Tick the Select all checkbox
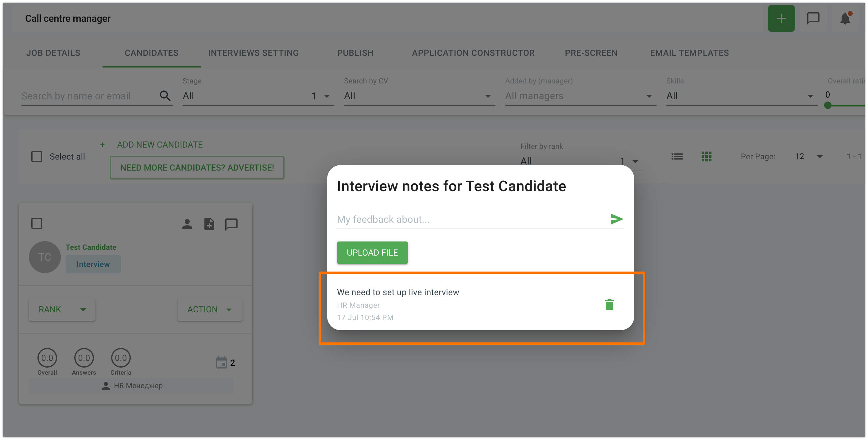Viewport: 868px width, 440px height. pyautogui.click(x=37, y=156)
